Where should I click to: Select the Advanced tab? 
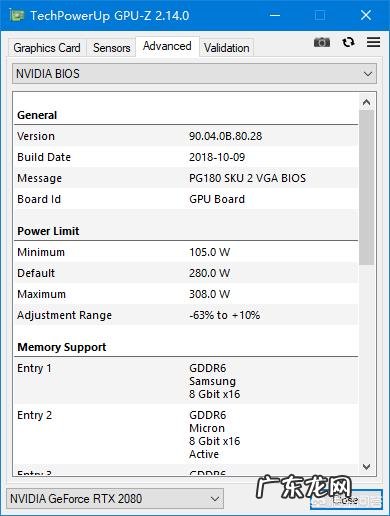click(x=167, y=46)
